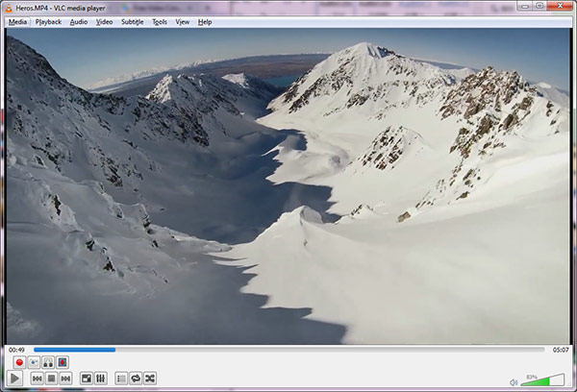This screenshot has height=392, width=577.
Task: Open the Tools menu
Action: 160,22
